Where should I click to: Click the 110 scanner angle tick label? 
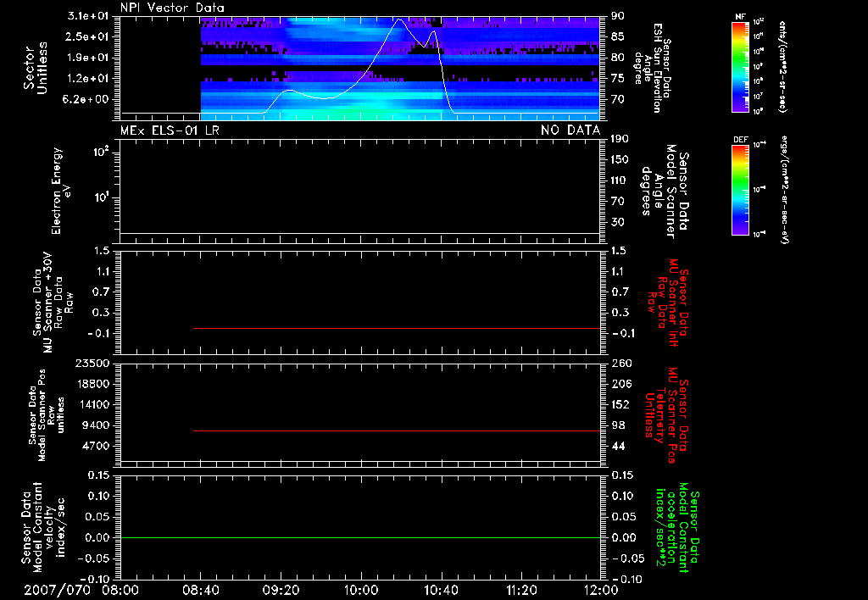pyautogui.click(x=620, y=181)
